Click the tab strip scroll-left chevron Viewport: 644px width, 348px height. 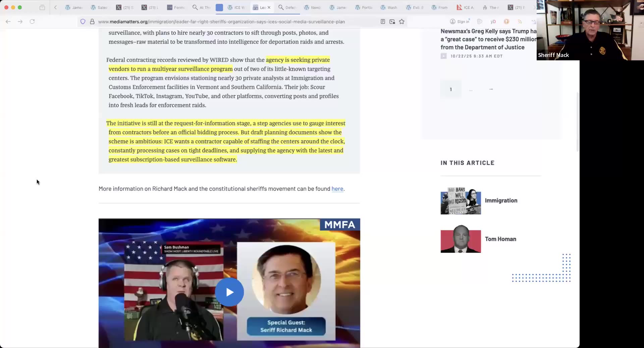pos(55,7)
